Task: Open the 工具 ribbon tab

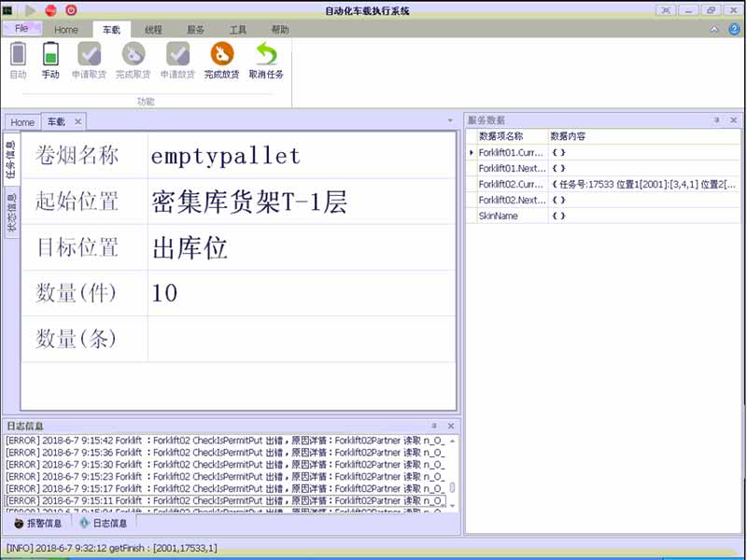Action: point(238,30)
